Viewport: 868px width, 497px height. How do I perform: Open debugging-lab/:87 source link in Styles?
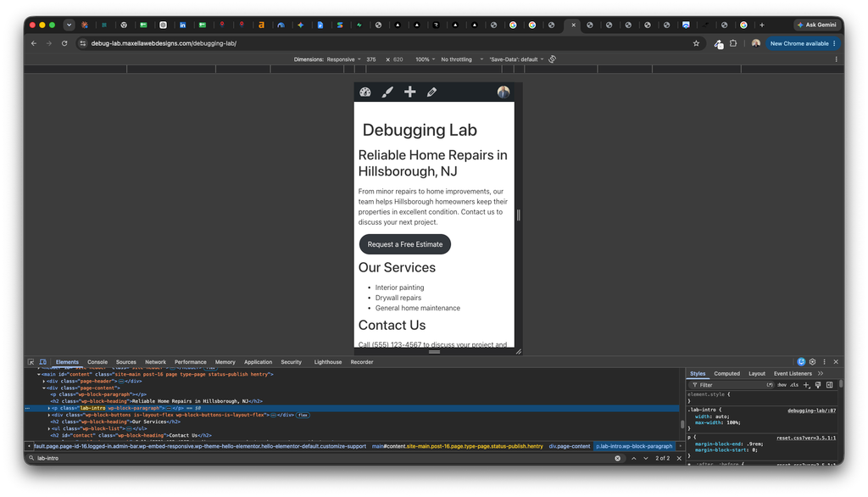click(811, 410)
